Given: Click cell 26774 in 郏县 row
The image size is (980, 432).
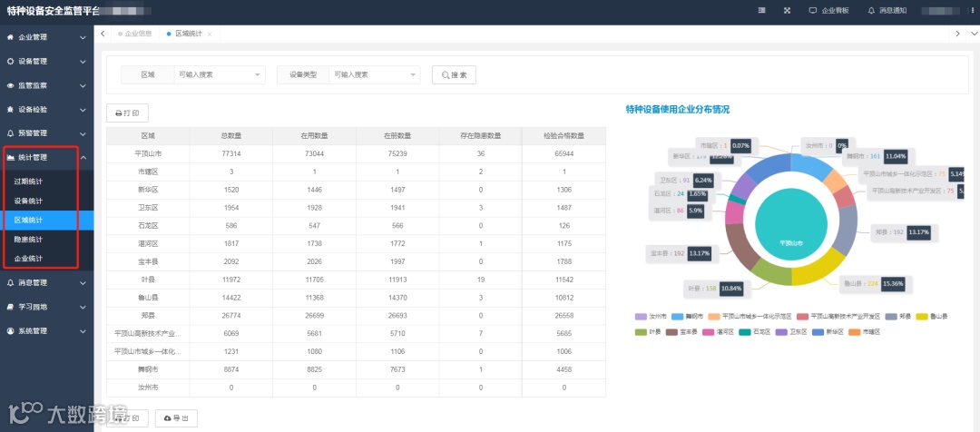Looking at the screenshot, I should coord(231,317).
